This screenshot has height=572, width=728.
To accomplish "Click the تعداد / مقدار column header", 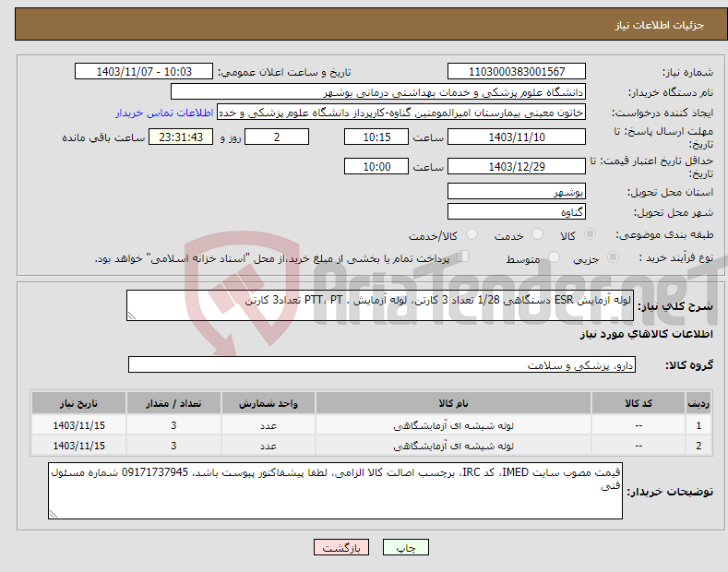I will (x=173, y=403).
